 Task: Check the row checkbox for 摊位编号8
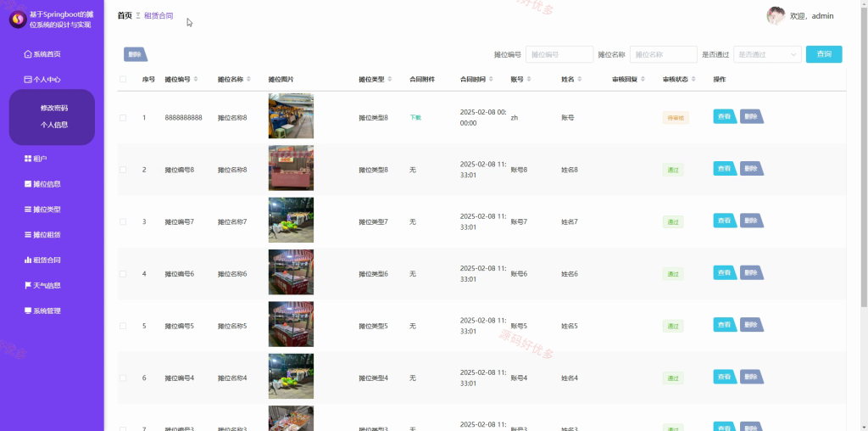[x=123, y=170]
